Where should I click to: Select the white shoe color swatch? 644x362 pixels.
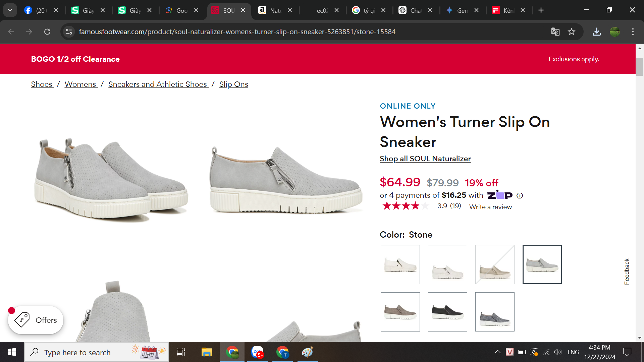[400, 265]
